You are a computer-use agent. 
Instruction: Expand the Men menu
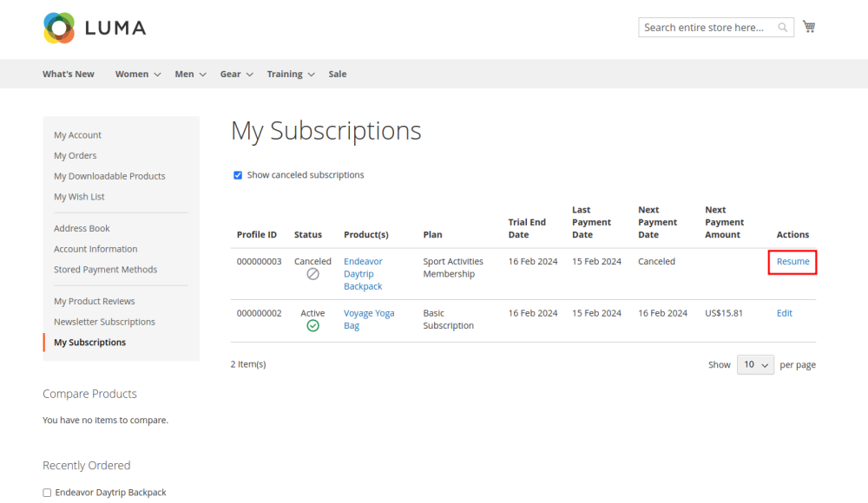pos(190,75)
